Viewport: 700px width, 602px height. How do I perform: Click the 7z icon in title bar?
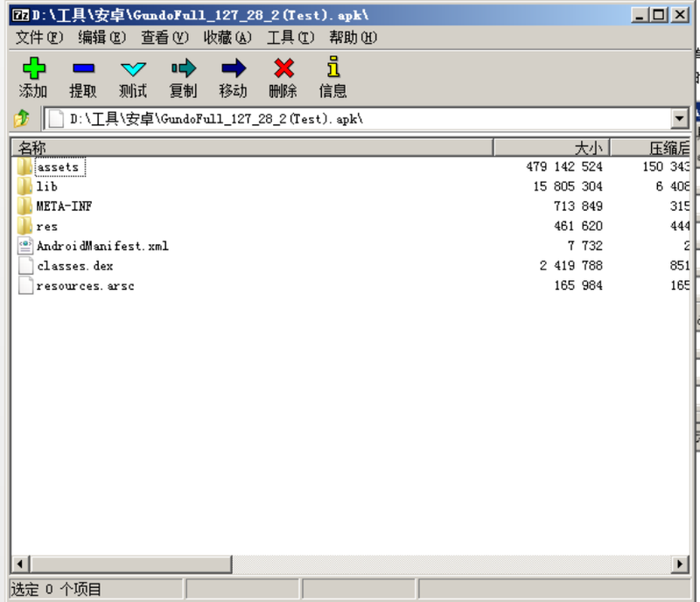[20, 15]
